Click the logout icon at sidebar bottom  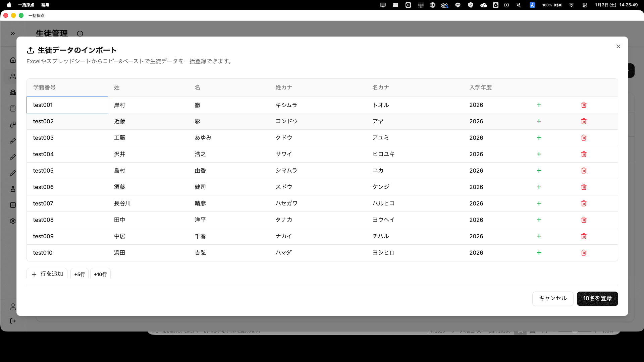(13, 321)
